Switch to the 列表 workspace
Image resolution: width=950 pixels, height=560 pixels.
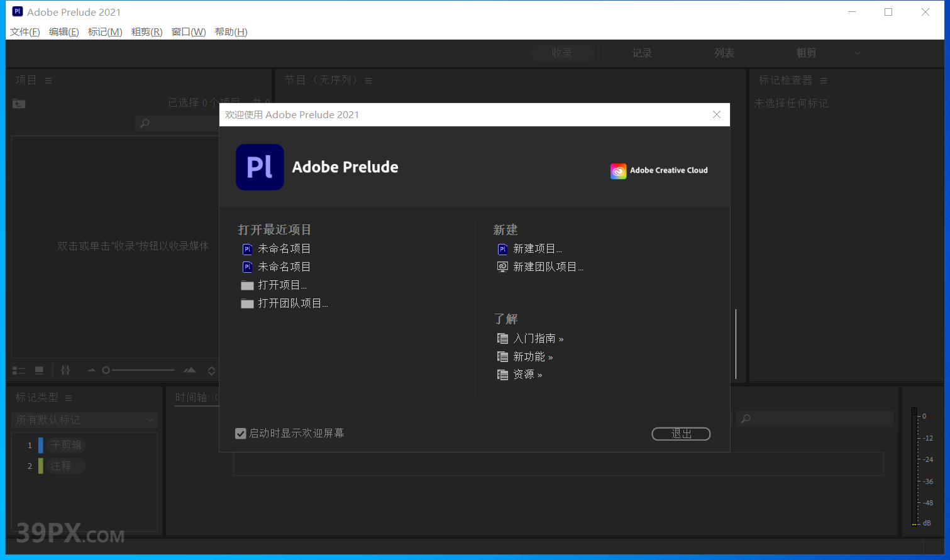pos(724,53)
